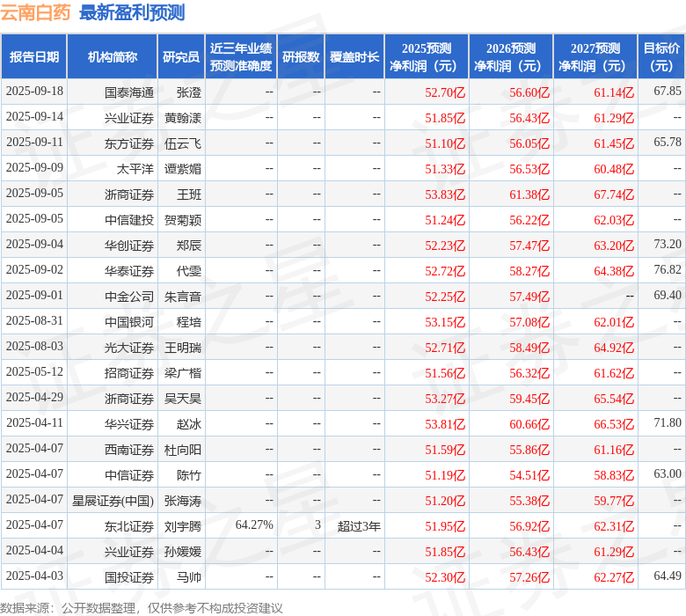Screen dimensions: 686x616
Task: Click the 近三年业绩预测准确度 column header
Action: pyautogui.click(x=241, y=57)
